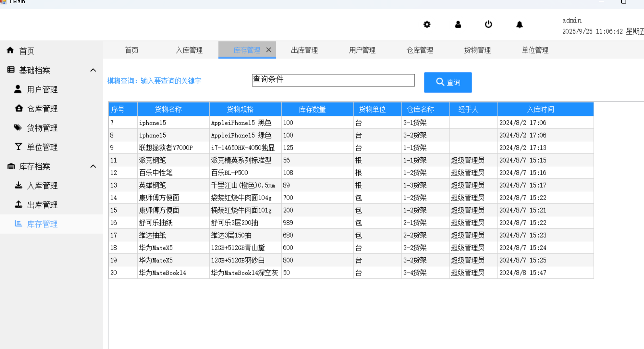This screenshot has width=644, height=349.
Task: Click the warehouse icon beside 仓库管理
Action: point(19,108)
